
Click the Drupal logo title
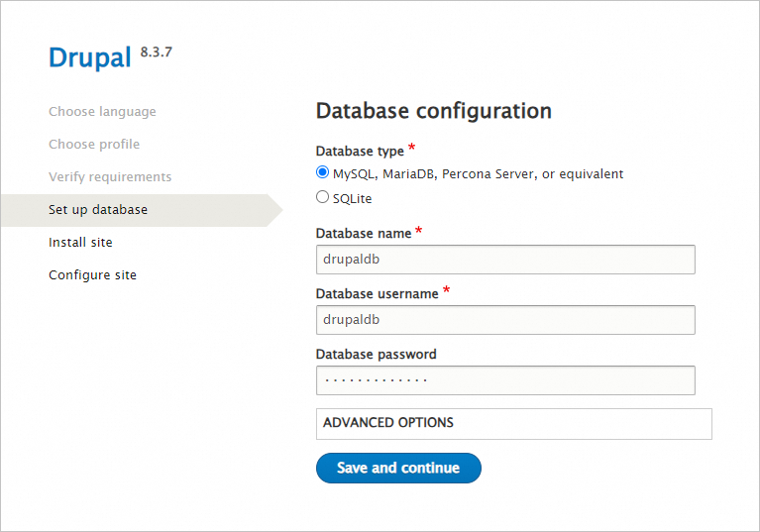tap(89, 57)
